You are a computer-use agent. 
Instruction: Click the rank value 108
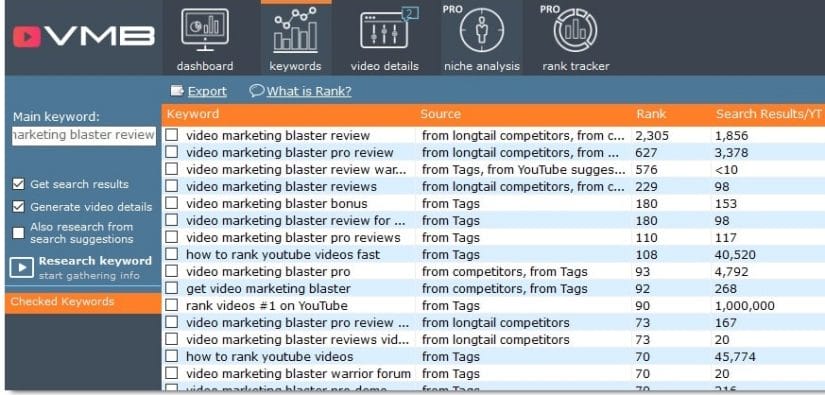(646, 255)
